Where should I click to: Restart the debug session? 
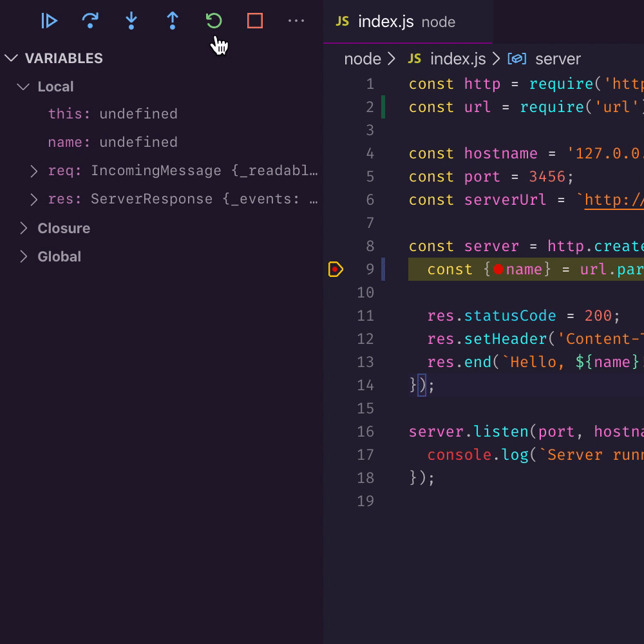[214, 21]
